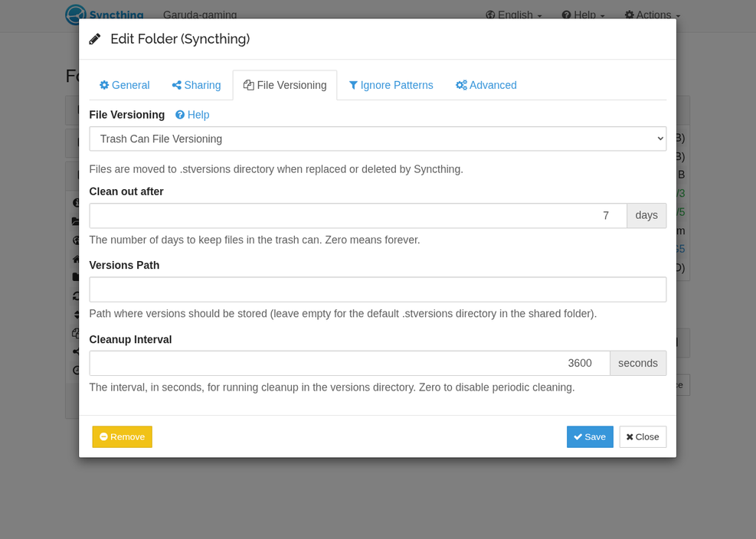Click the Clean out after days field
The image size is (756, 539).
tap(358, 215)
